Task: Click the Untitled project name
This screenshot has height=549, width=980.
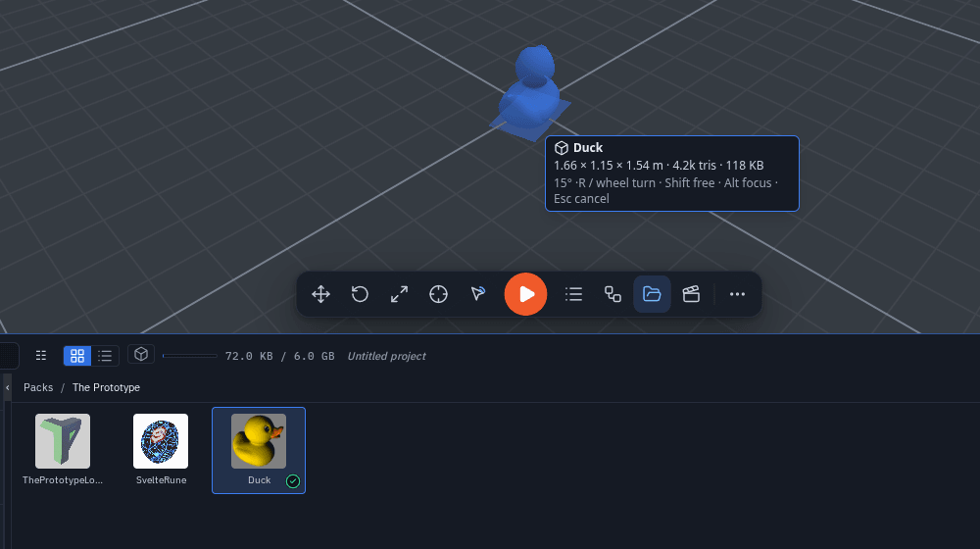Action: (x=386, y=356)
